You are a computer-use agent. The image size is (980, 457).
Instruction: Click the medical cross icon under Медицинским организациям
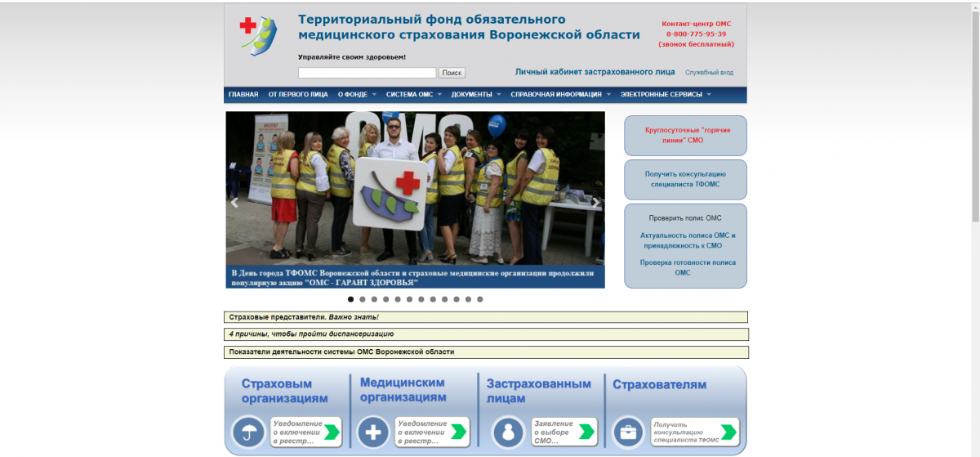[x=373, y=432]
